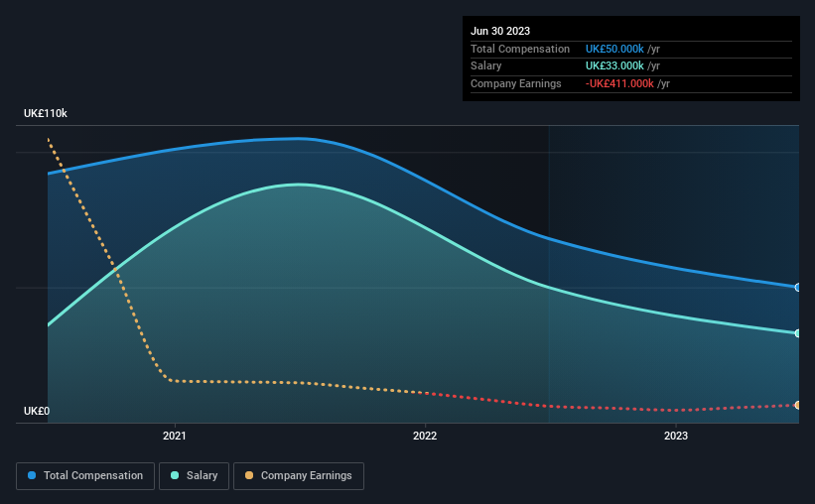Toggle the Salary legend button

click(194, 476)
